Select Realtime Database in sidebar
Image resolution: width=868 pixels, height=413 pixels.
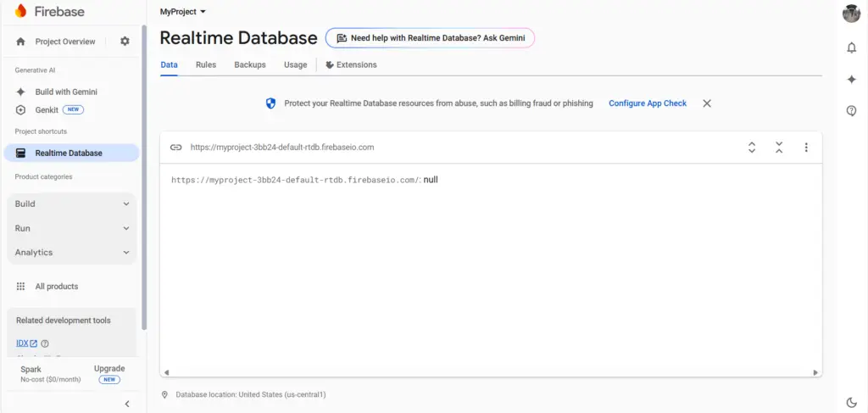(71, 153)
